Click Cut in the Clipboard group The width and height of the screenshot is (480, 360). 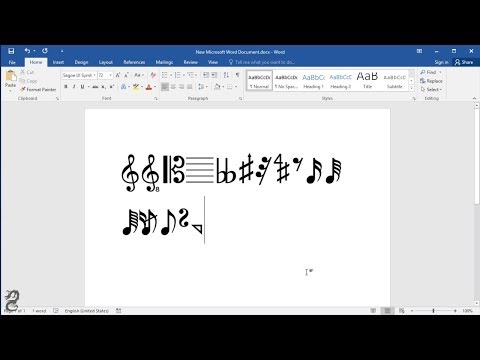[x=27, y=72]
